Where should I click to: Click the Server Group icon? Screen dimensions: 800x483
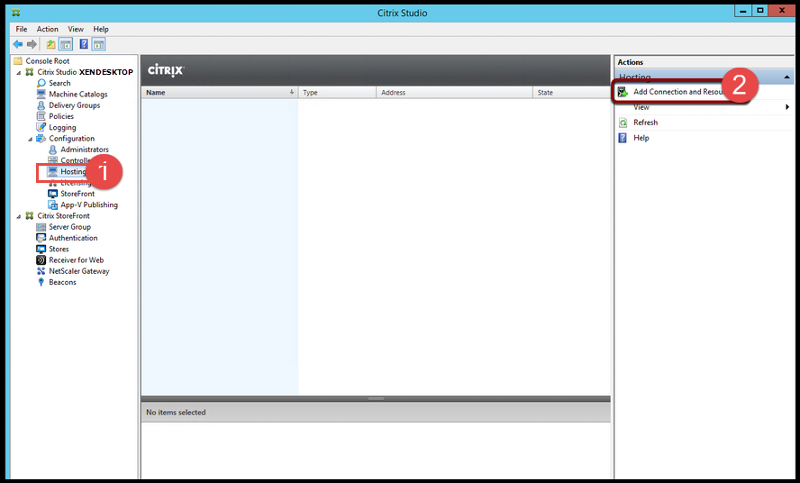click(41, 227)
